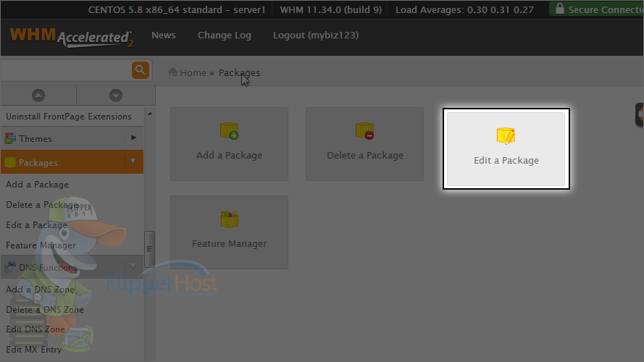Open the Change Log menu item

point(225,35)
